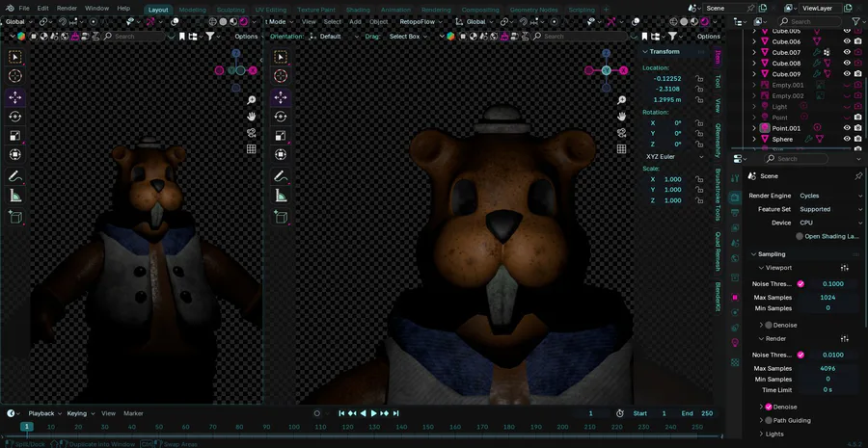Click the Viewport Max Samples field 1024
The width and height of the screenshot is (868, 448).
click(828, 298)
